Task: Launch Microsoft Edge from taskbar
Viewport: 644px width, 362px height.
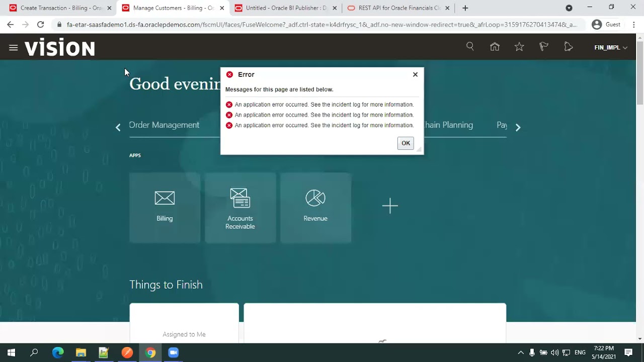Action: click(x=58, y=352)
